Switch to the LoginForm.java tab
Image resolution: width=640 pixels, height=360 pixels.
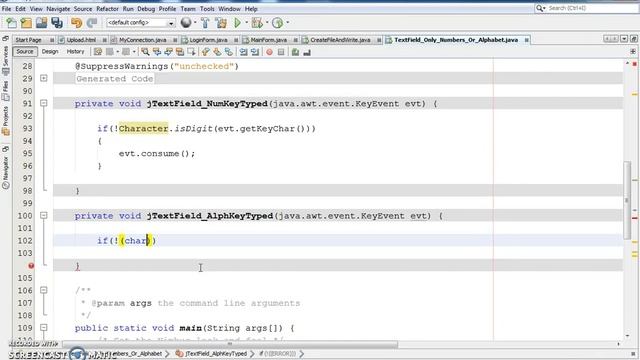click(x=208, y=40)
